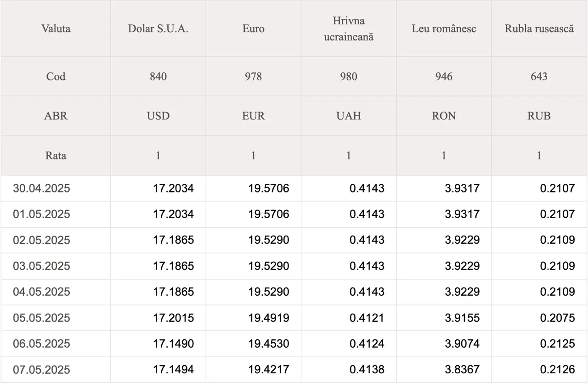This screenshot has width=588, height=383.
Task: Select Euro rate 19.4919
Action: (x=269, y=318)
